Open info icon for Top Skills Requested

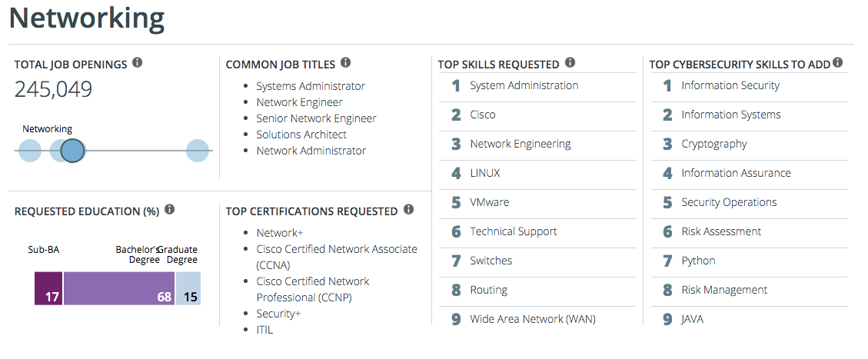570,62
